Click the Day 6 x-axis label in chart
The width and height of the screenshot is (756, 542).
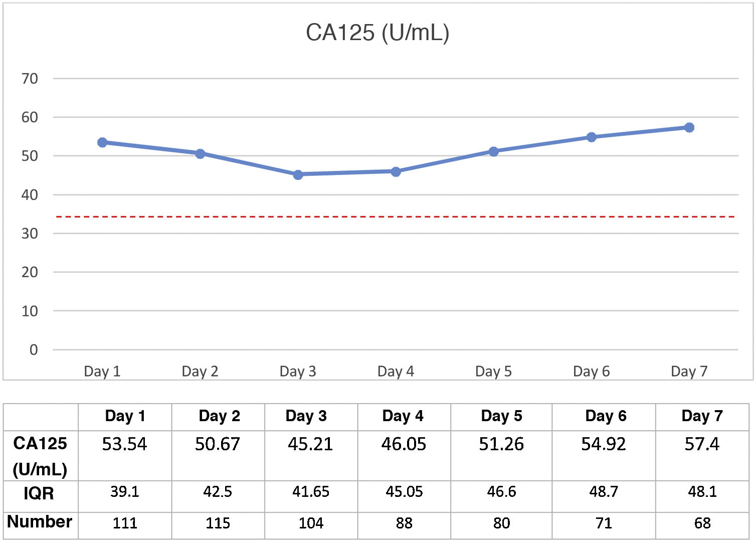coord(591,372)
